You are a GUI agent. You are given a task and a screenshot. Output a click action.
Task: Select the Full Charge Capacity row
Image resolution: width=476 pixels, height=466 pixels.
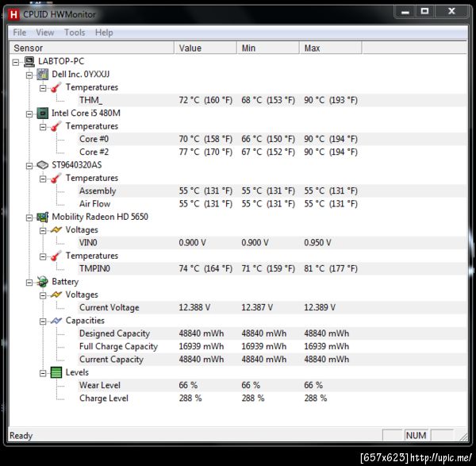tap(271, 346)
